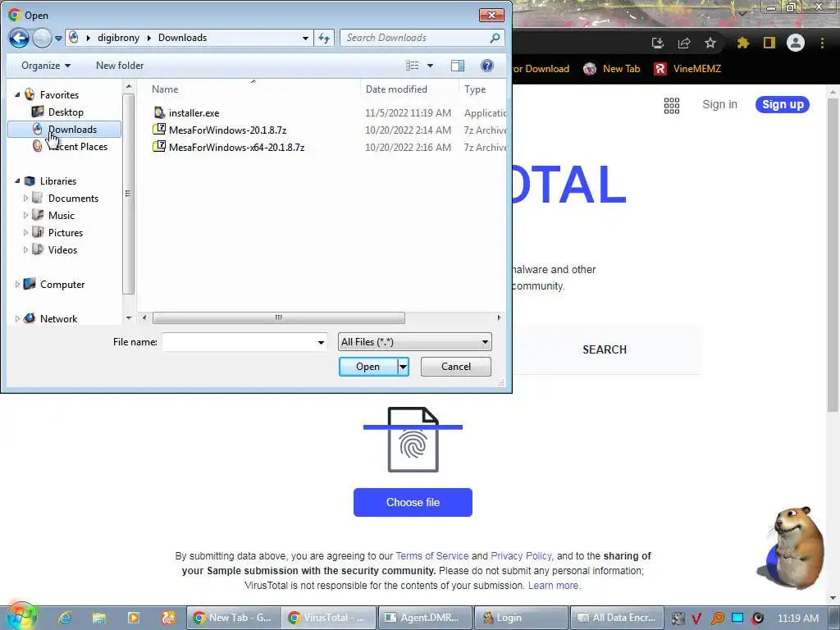Open Chrome profile avatar
The width and height of the screenshot is (840, 630).
click(796, 43)
